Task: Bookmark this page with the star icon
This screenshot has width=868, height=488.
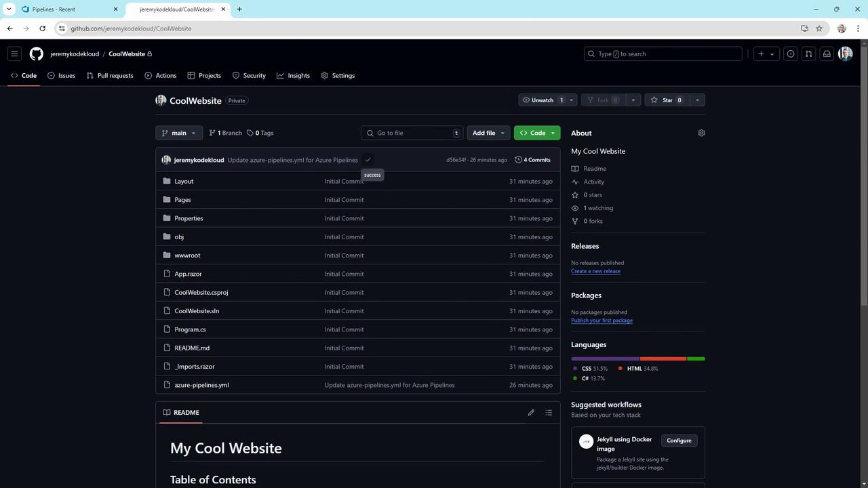Action: click(819, 28)
